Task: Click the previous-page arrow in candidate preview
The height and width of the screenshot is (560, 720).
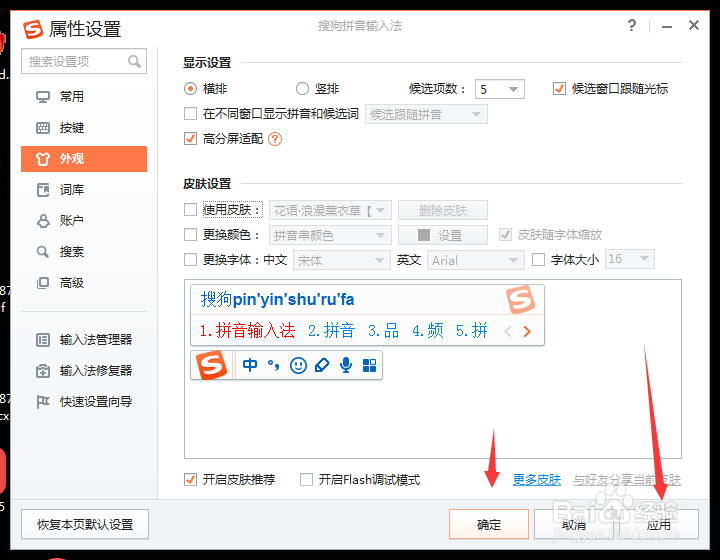Action: pyautogui.click(x=508, y=331)
